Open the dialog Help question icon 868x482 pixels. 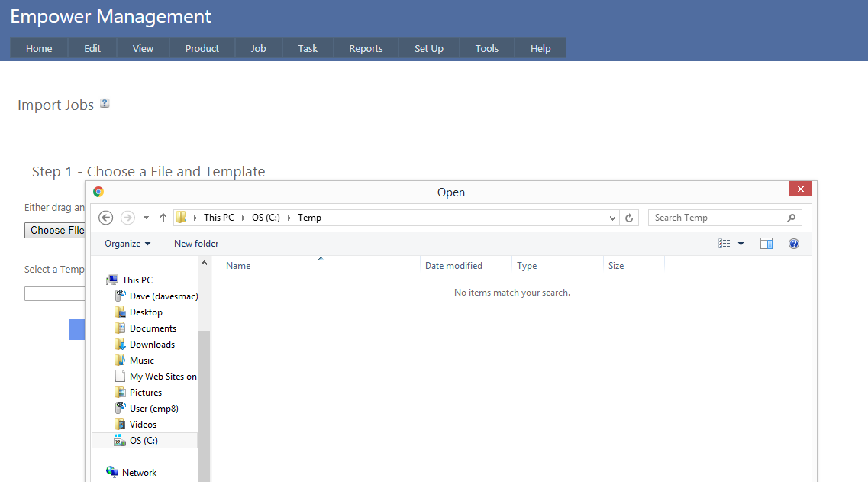pos(794,244)
